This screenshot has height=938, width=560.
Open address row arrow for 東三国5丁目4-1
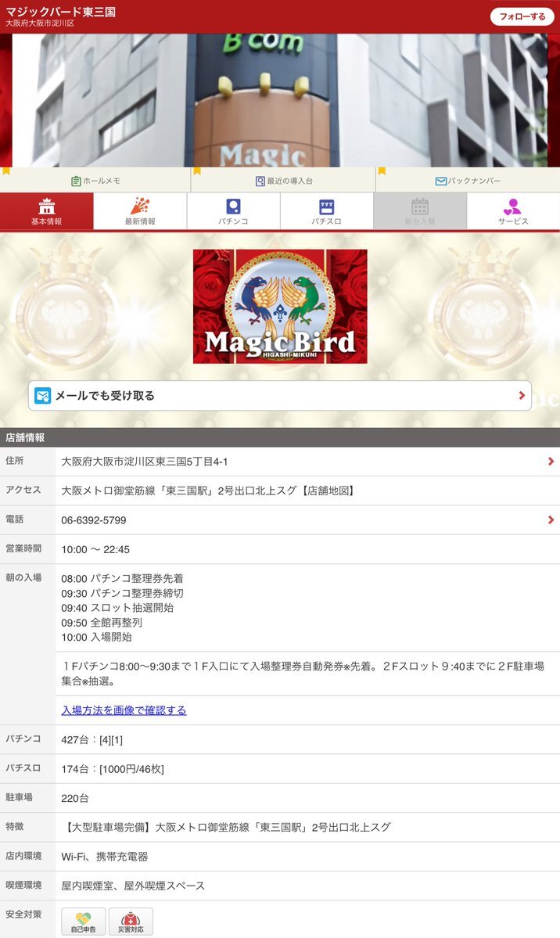tap(551, 462)
